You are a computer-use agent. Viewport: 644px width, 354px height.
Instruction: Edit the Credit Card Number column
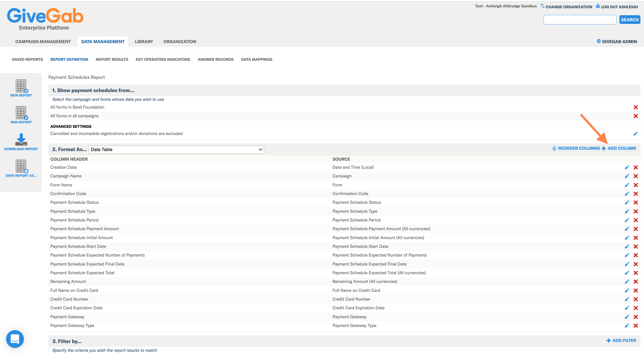tap(627, 299)
